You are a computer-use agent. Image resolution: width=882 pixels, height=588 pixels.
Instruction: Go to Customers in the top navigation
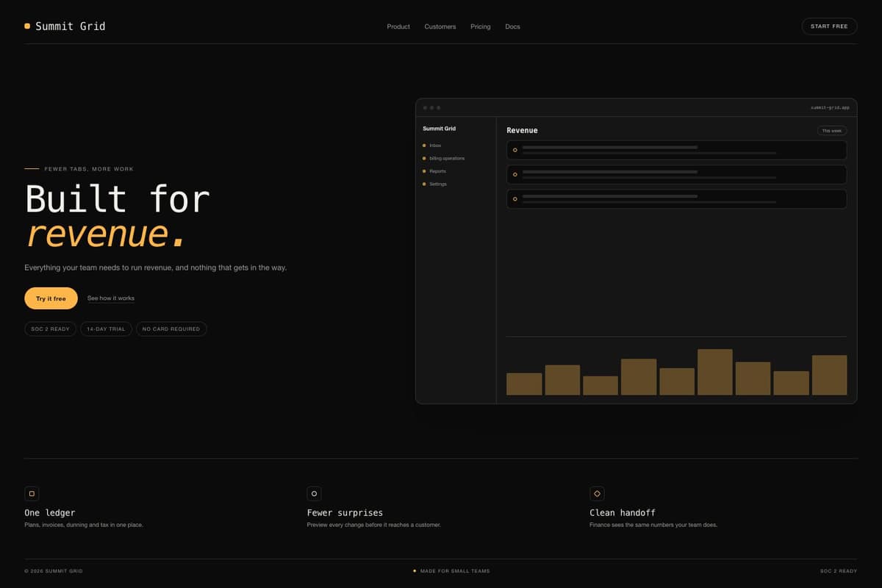click(440, 26)
